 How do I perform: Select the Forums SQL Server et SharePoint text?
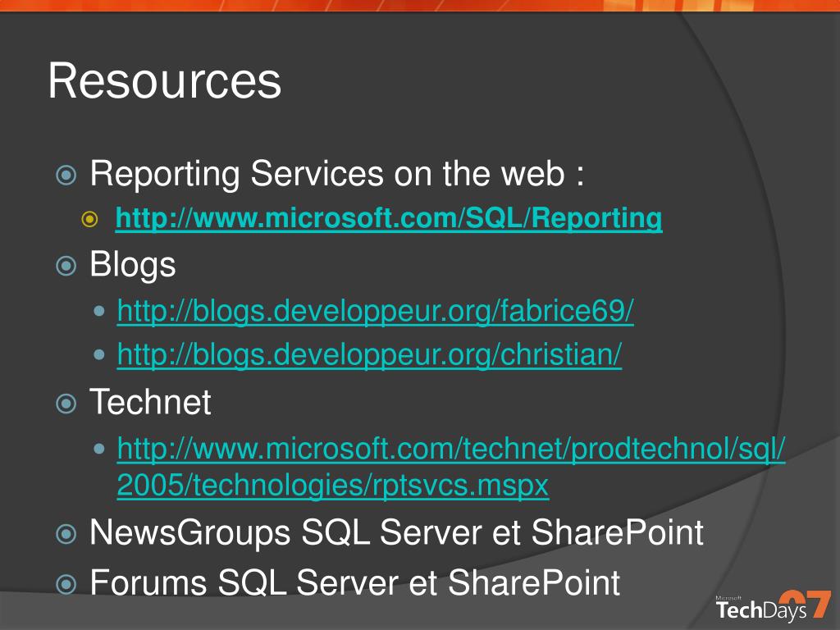pos(354,583)
